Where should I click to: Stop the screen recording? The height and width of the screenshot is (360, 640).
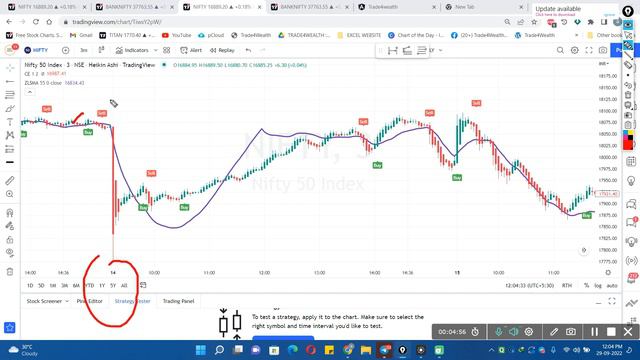611,332
